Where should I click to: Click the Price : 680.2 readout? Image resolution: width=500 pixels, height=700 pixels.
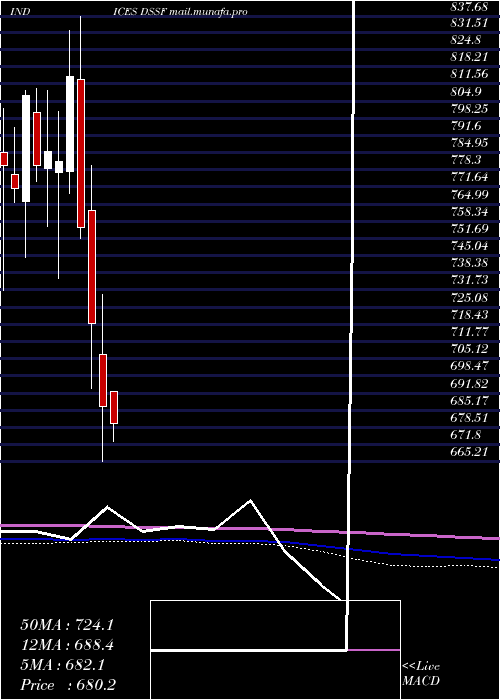coord(68,685)
